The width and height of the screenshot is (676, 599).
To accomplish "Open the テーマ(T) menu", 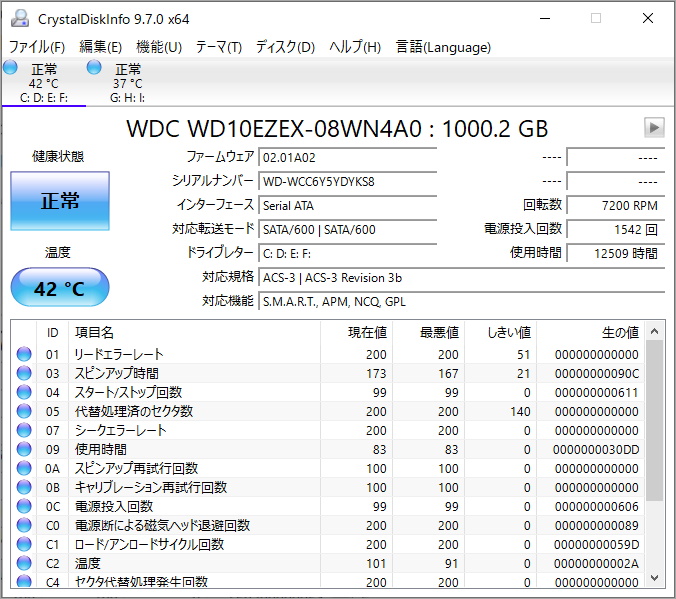I will click(219, 47).
